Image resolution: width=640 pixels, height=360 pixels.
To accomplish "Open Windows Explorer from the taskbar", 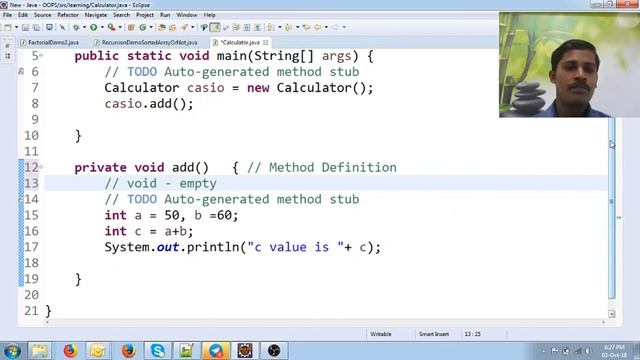I will tap(40, 351).
